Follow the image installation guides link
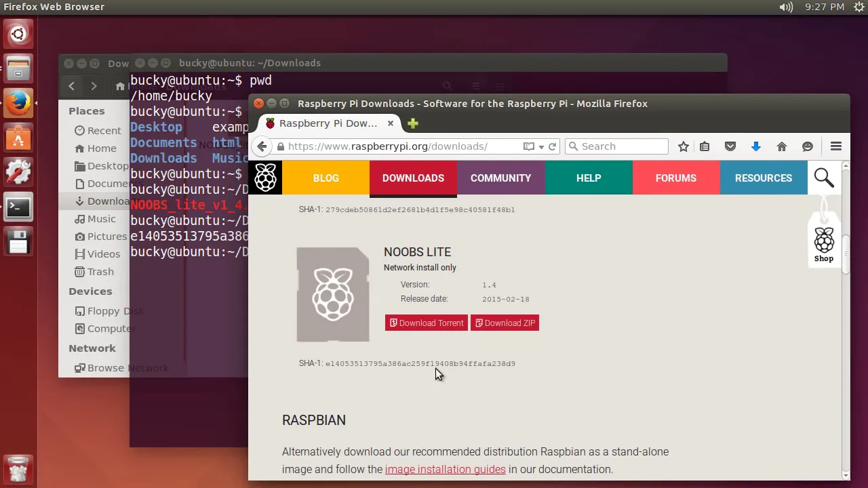 pyautogui.click(x=446, y=469)
